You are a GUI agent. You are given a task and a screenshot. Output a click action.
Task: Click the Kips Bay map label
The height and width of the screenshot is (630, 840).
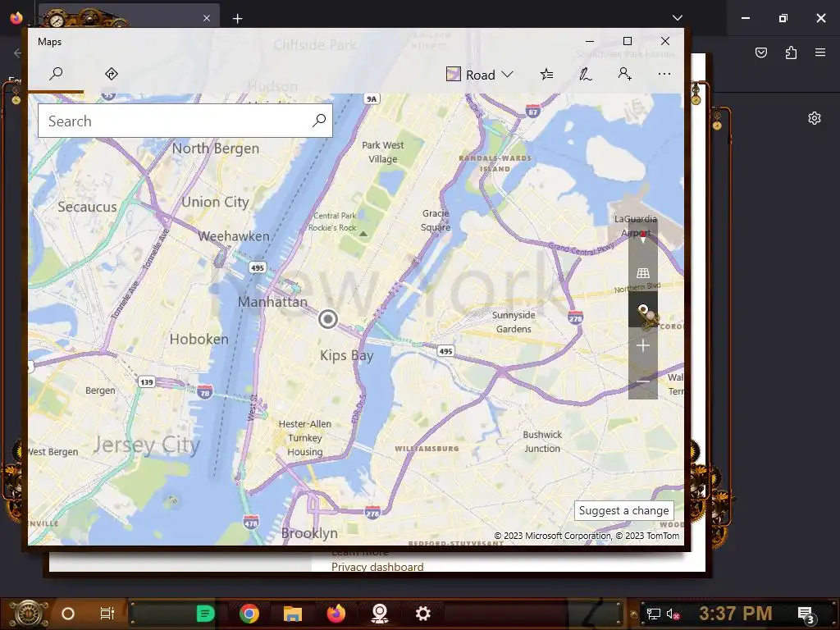coord(347,356)
